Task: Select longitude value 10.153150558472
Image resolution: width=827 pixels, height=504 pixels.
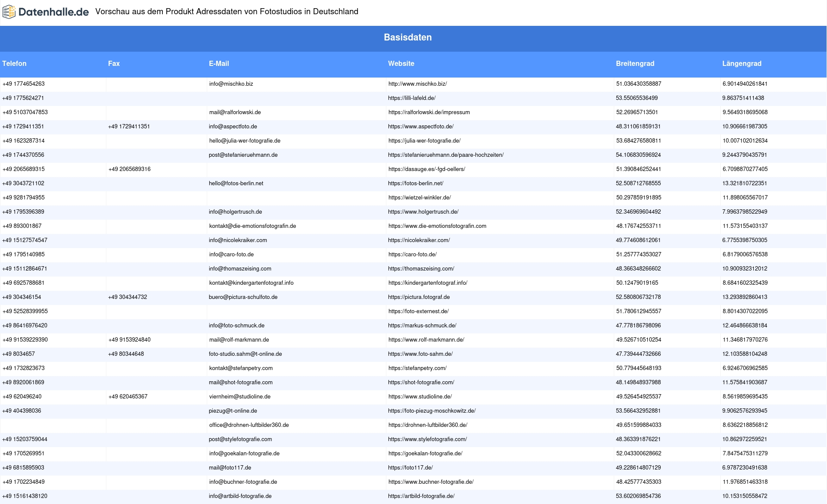Action: point(745,496)
